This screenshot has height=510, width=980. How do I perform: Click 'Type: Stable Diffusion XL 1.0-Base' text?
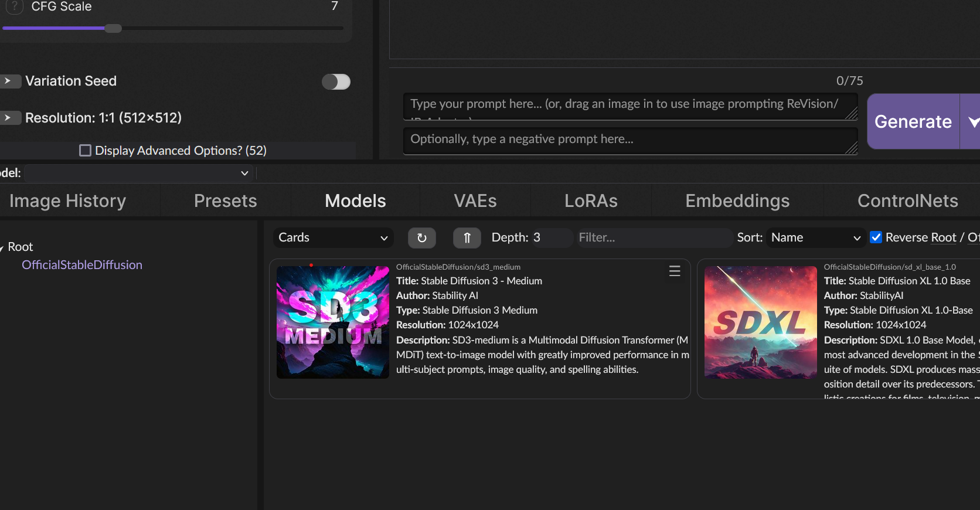[899, 310]
